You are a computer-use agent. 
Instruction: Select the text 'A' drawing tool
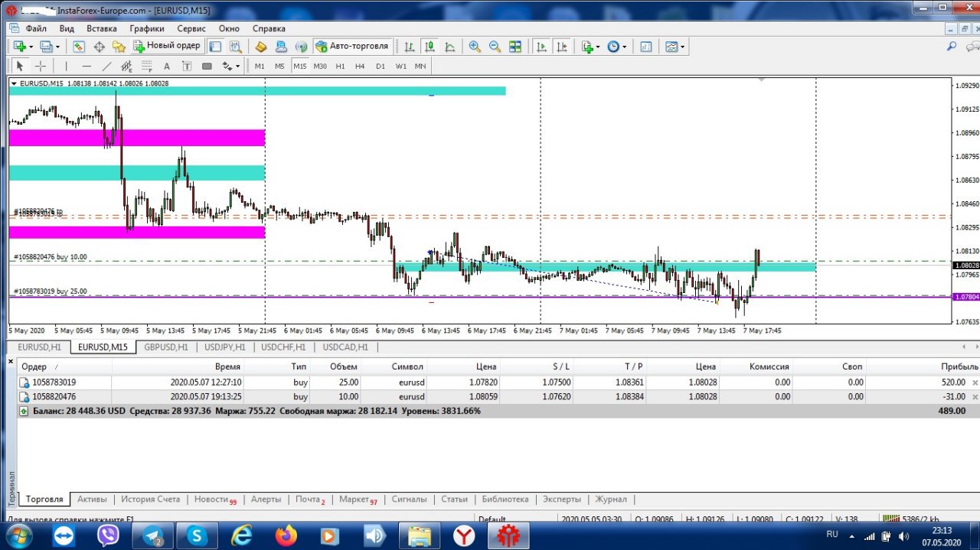(x=167, y=67)
